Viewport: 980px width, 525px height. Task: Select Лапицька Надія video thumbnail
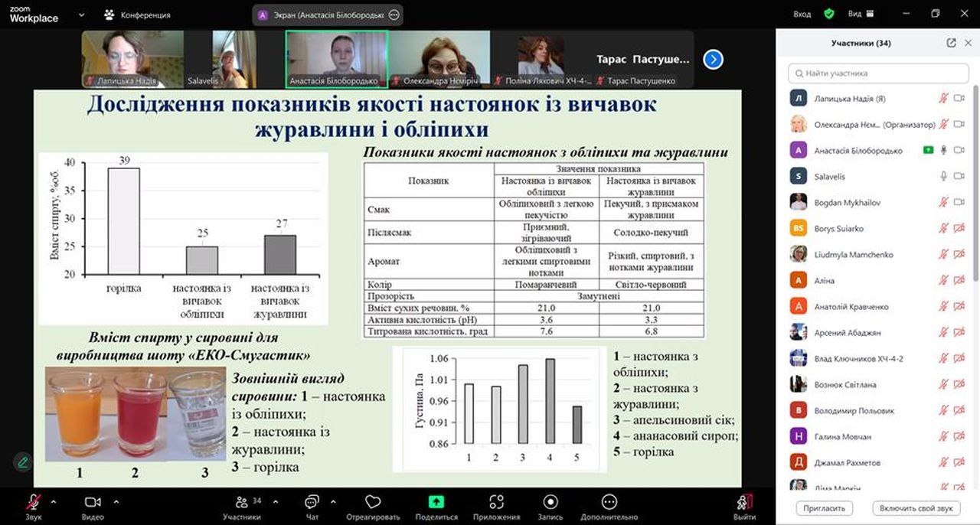click(x=132, y=59)
